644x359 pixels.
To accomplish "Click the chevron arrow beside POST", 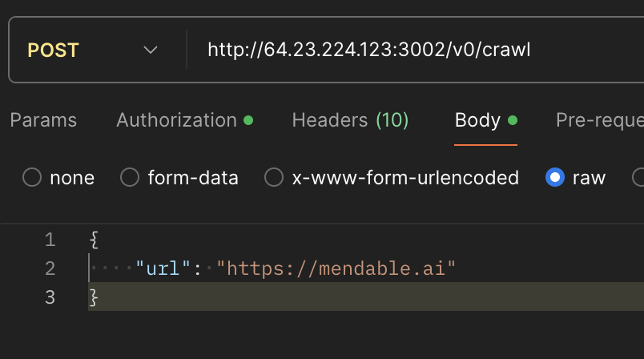I will click(151, 50).
